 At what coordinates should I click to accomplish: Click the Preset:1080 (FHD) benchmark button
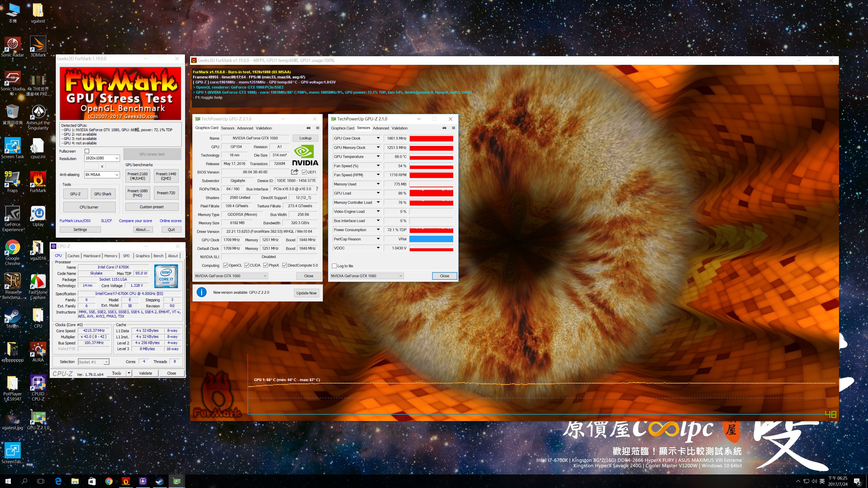click(x=137, y=193)
